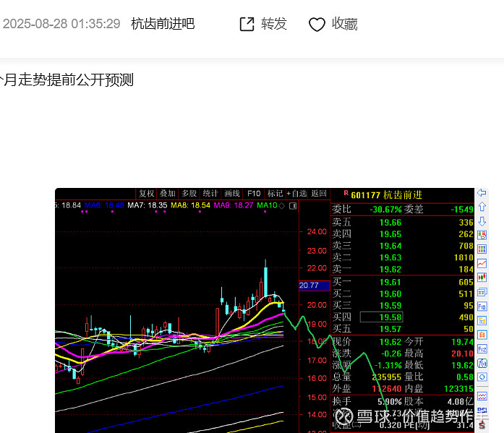Select the RSI indicator sidebar icon
The height and width of the screenshot is (433, 504).
coord(482,410)
